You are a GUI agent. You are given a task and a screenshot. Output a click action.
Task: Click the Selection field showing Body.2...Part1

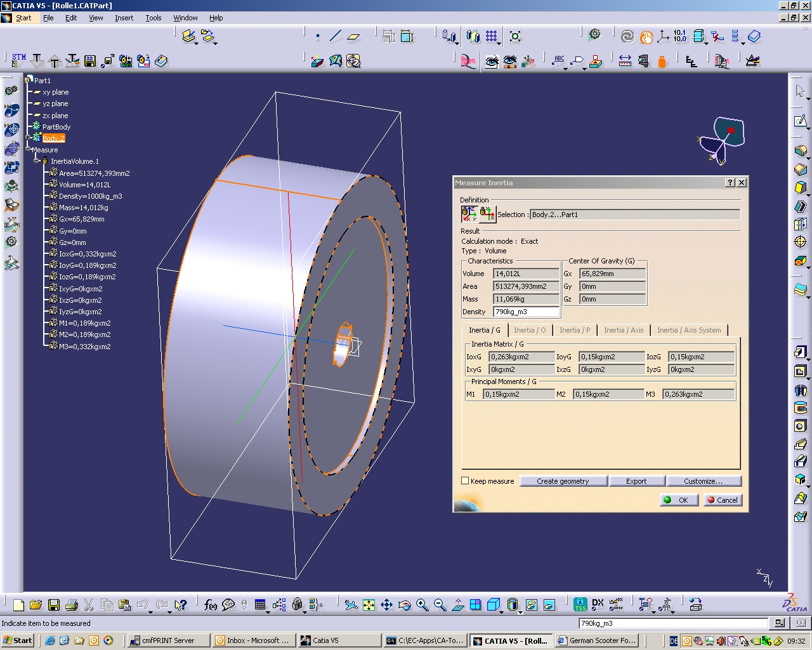click(x=635, y=215)
